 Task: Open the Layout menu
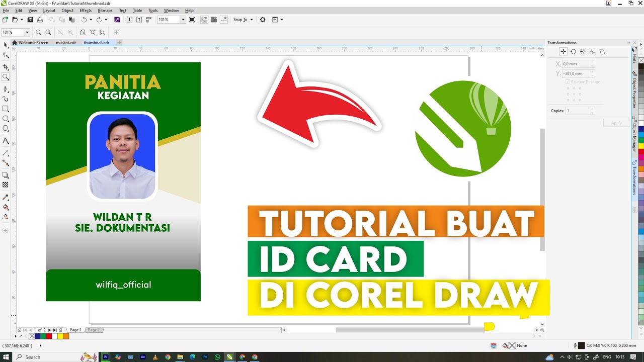(49, 11)
